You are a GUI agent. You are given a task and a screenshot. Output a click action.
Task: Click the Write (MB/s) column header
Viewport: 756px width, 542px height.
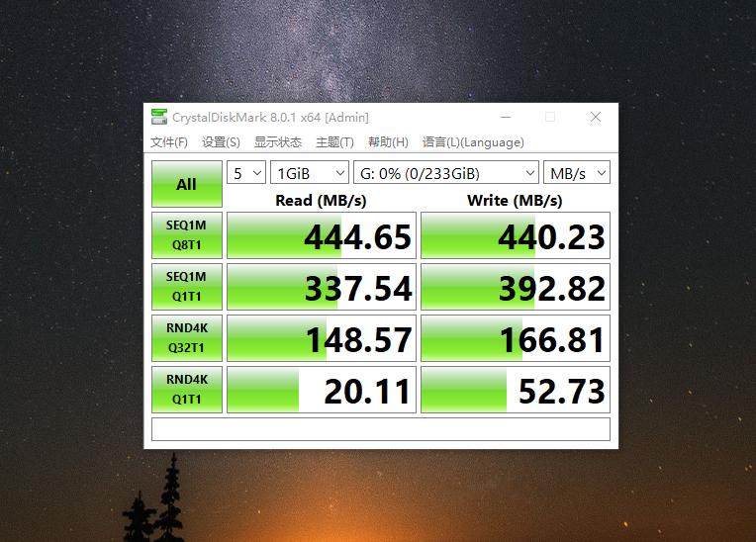[515, 200]
